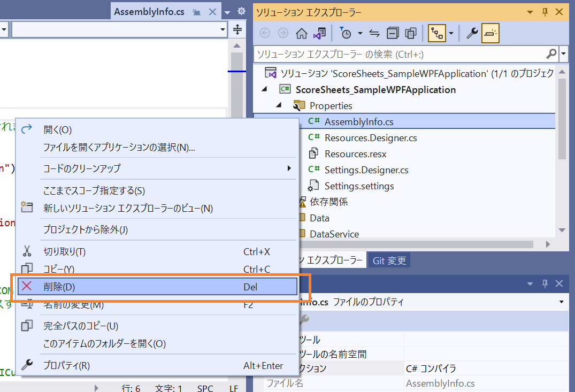Click the Show All Files icon
The image size is (575, 392).
(x=411, y=33)
